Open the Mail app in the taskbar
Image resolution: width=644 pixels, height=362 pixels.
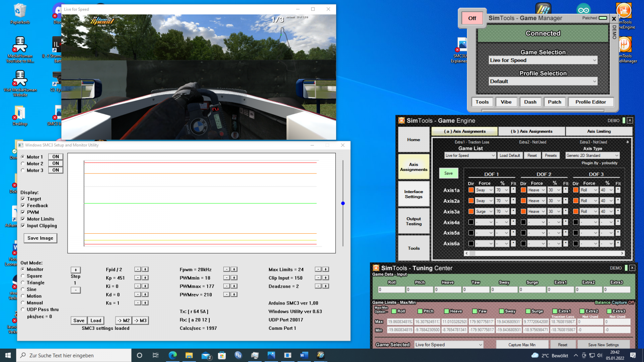click(x=206, y=355)
